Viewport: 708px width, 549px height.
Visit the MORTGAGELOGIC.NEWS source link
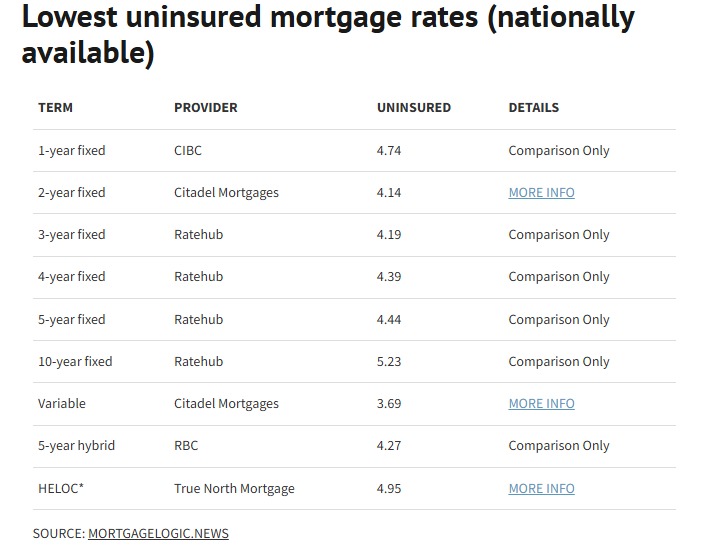tap(158, 533)
